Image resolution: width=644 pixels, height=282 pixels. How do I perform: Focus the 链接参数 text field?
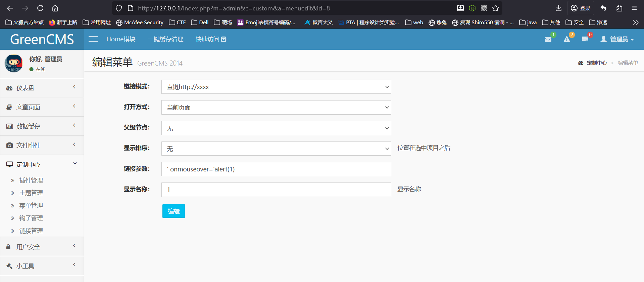(276, 169)
